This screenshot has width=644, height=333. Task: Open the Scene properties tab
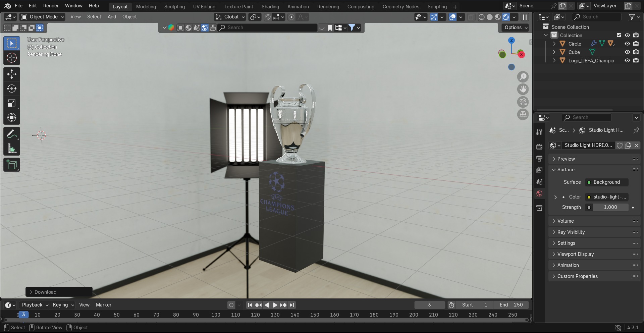coord(539,182)
